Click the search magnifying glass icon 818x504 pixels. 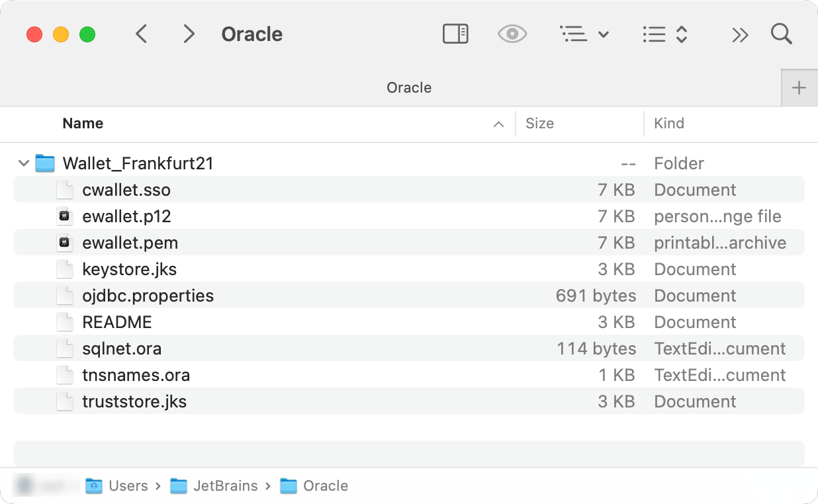(x=782, y=34)
